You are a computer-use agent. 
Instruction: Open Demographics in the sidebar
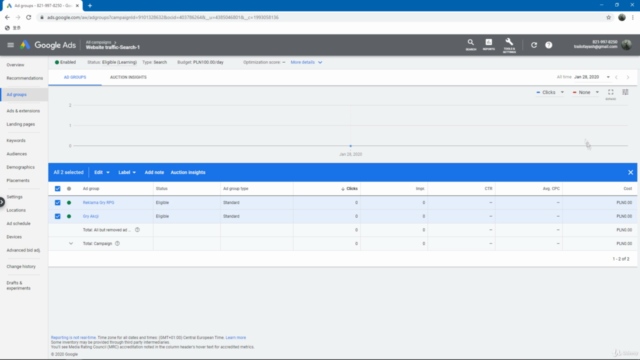click(20, 167)
